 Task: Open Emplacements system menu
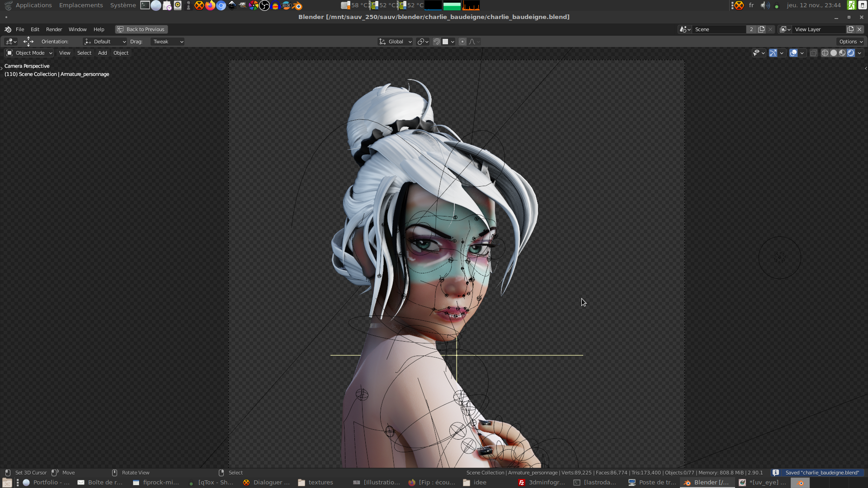pyautogui.click(x=81, y=5)
